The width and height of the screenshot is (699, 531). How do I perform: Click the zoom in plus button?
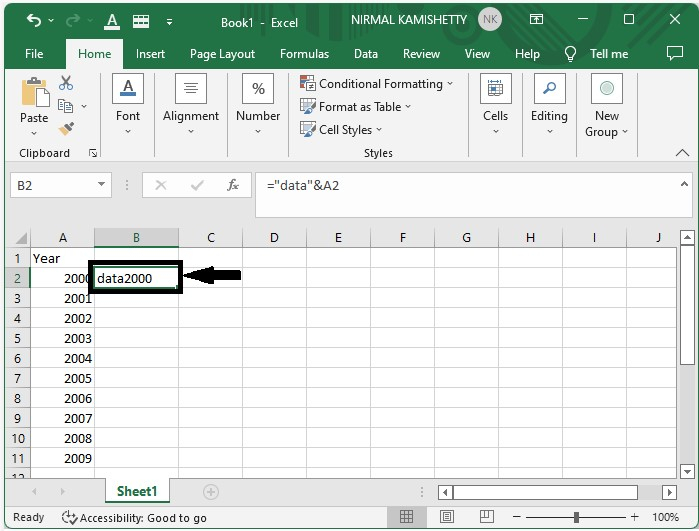point(634,517)
